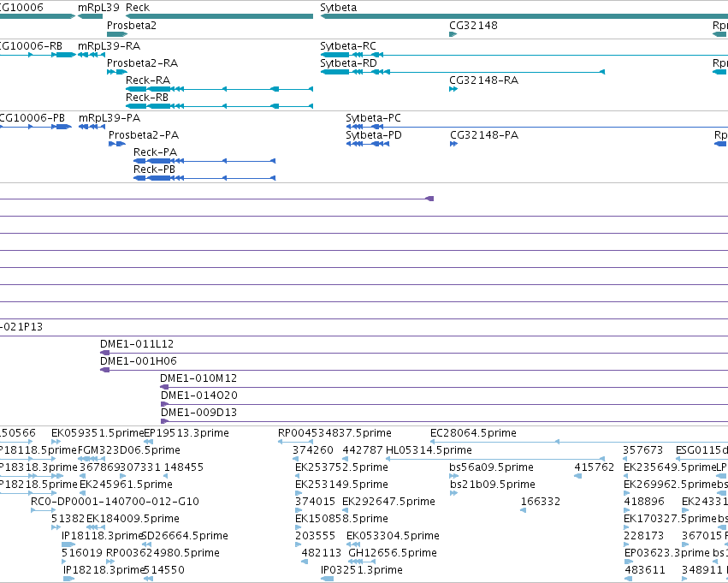This screenshot has height=583, width=728.
Task: Click the Reck-PB CDS label
Action: pyautogui.click(x=154, y=170)
